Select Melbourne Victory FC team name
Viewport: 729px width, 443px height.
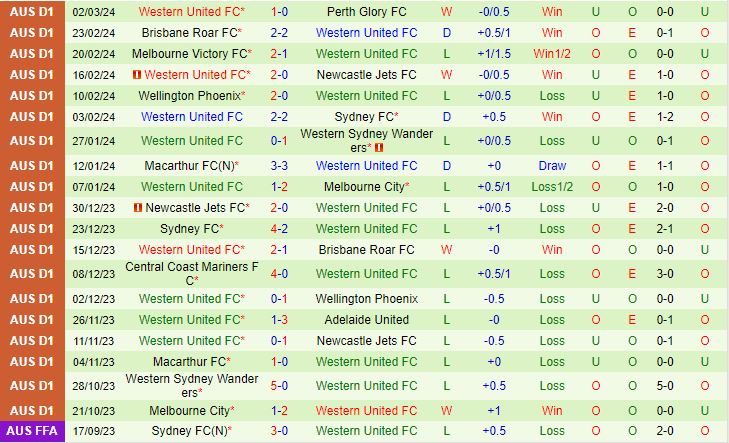point(190,54)
